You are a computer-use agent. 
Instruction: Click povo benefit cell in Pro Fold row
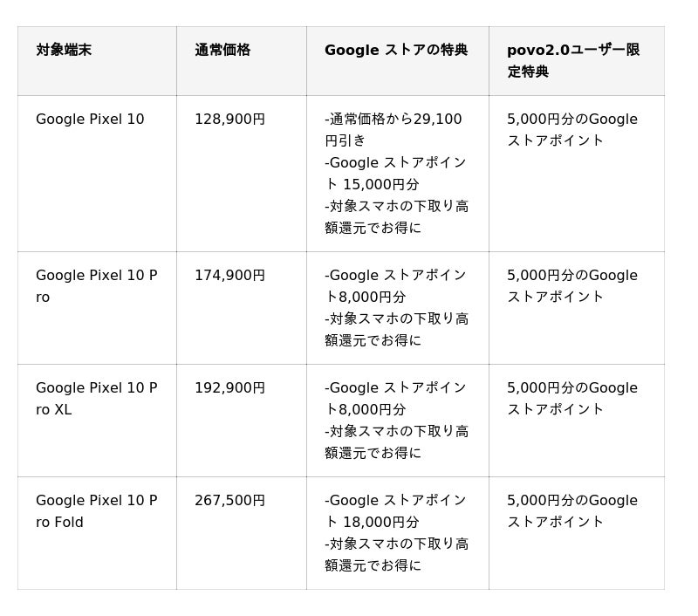(572, 511)
